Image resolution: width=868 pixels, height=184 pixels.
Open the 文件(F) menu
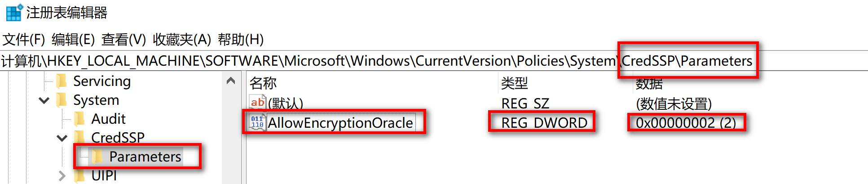24,40
